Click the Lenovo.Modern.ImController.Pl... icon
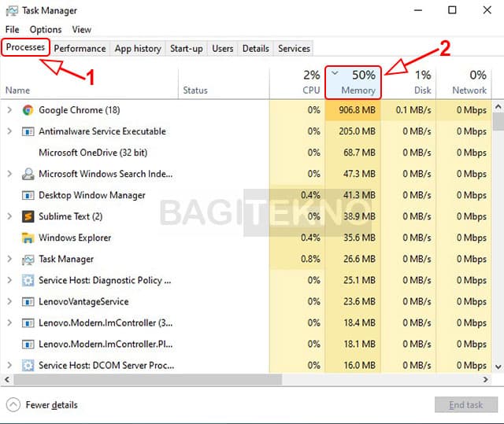 tap(28, 345)
